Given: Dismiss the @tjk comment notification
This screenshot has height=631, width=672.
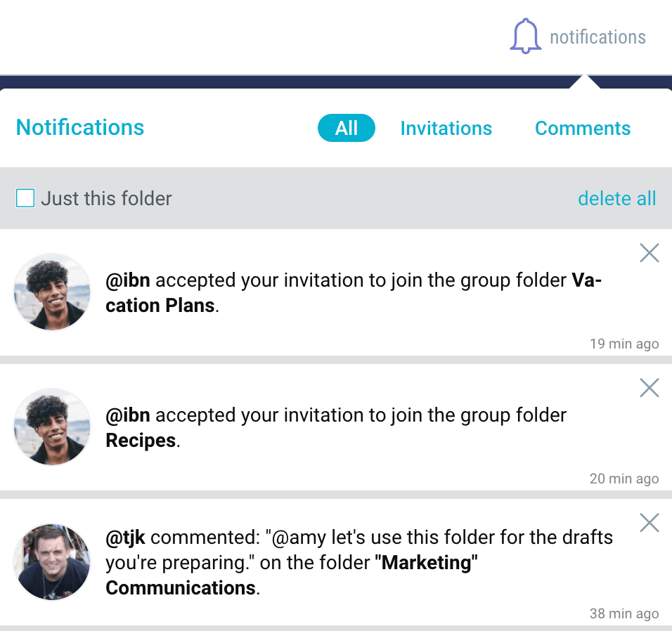Looking at the screenshot, I should (x=650, y=523).
